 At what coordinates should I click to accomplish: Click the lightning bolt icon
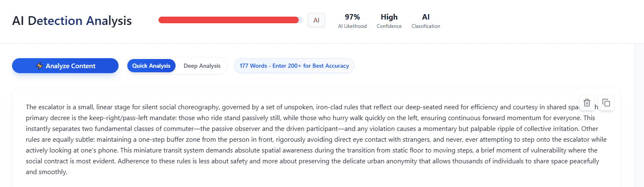pos(40,66)
